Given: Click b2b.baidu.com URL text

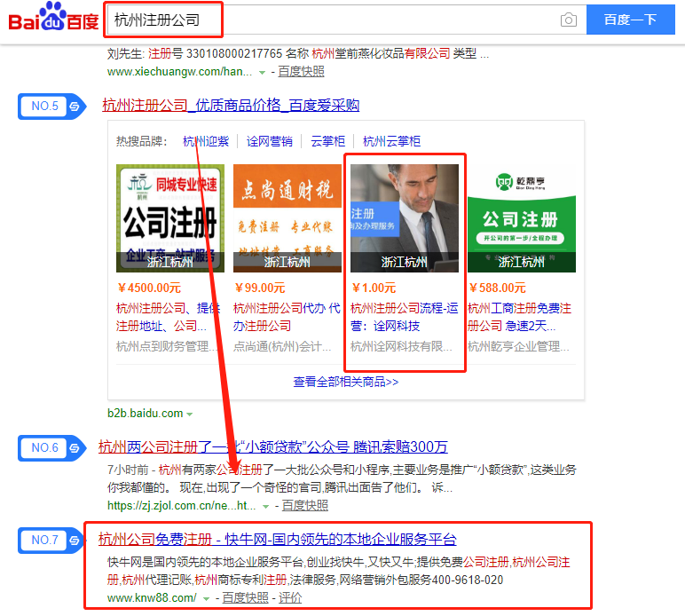Looking at the screenshot, I should 145,413.
